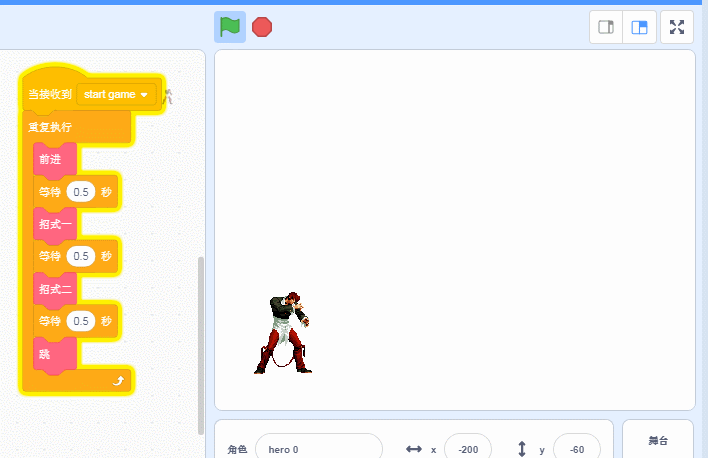The width and height of the screenshot is (708, 458).
Task: Click the green flag to run project
Action: tap(230, 27)
